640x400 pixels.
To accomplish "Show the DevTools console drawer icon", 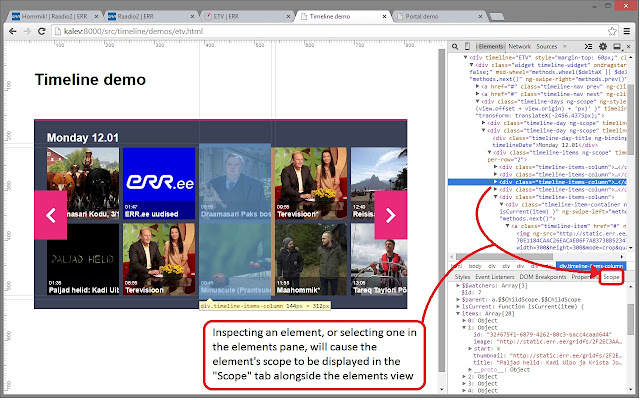I will (588, 47).
